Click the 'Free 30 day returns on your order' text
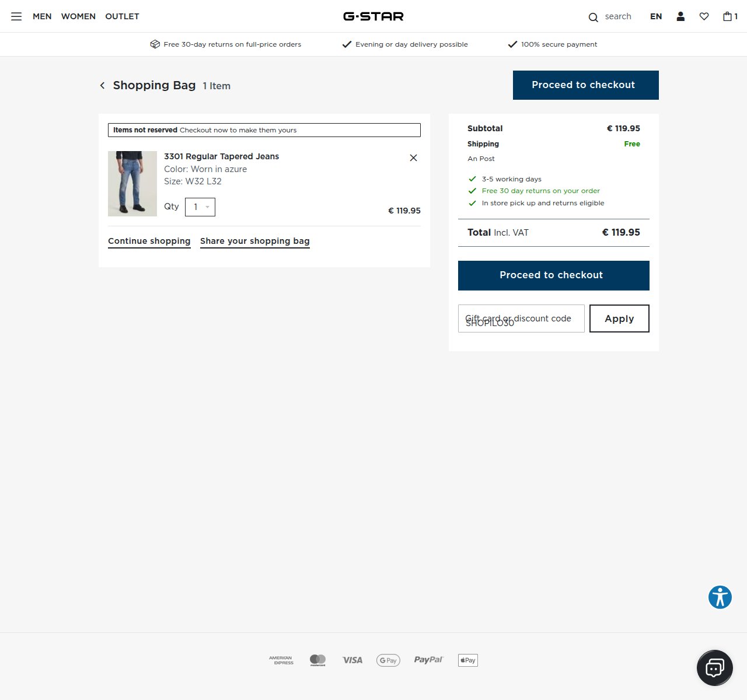The width and height of the screenshot is (747, 700). click(x=540, y=191)
